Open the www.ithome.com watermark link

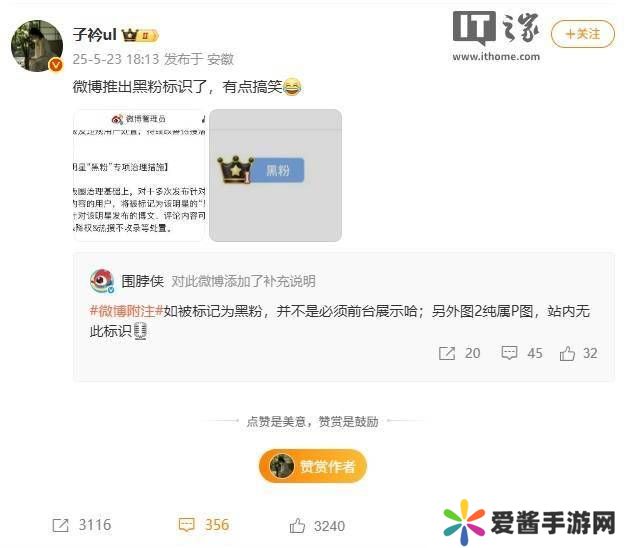(496, 57)
